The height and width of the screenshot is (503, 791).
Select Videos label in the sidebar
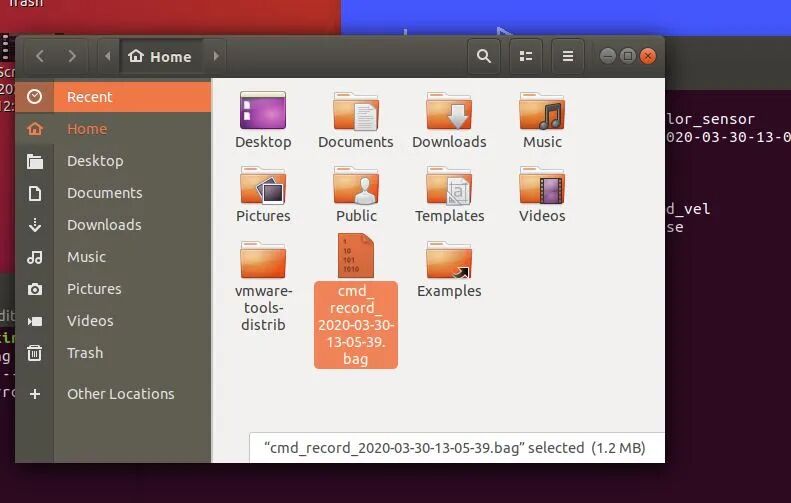pyautogui.click(x=90, y=321)
